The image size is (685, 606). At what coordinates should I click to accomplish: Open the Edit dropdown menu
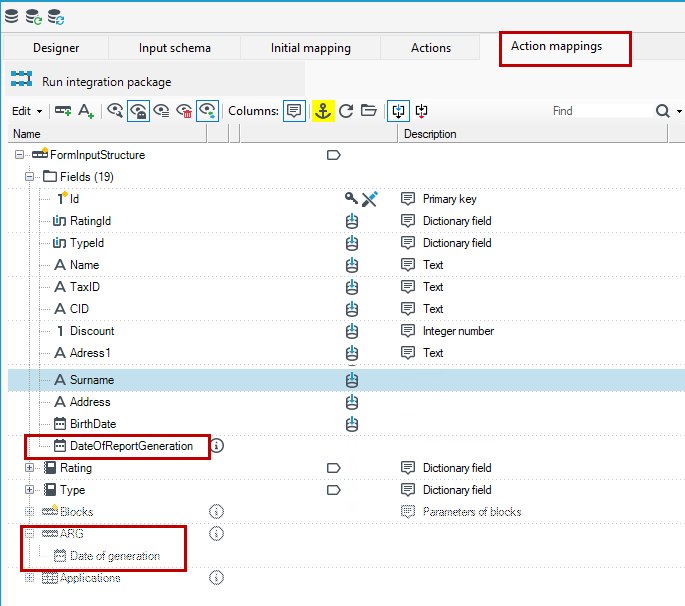(27, 111)
